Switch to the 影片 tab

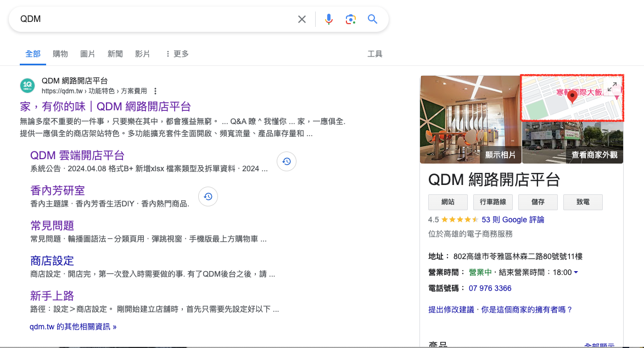(x=143, y=54)
